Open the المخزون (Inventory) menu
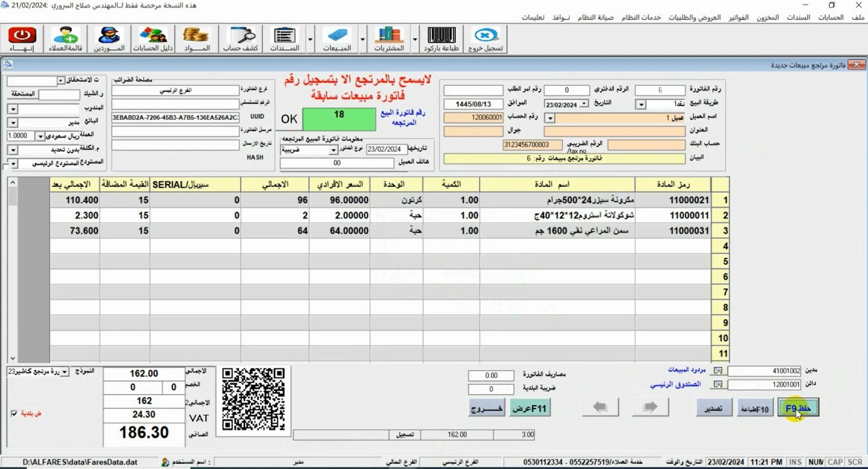 (767, 17)
